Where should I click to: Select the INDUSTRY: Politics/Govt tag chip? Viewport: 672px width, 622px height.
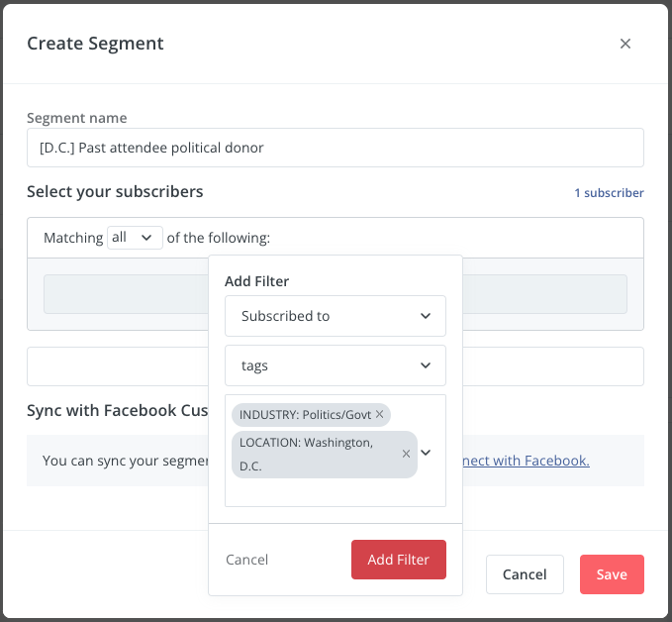(304, 415)
